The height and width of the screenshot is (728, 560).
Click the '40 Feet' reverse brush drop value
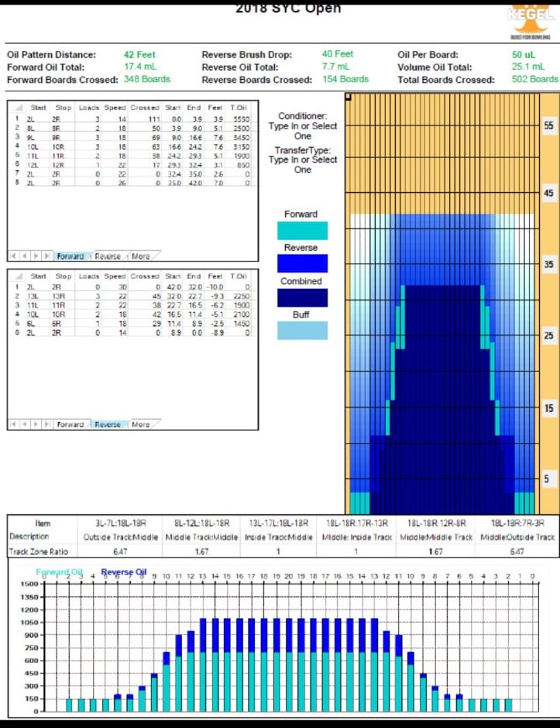pyautogui.click(x=338, y=54)
